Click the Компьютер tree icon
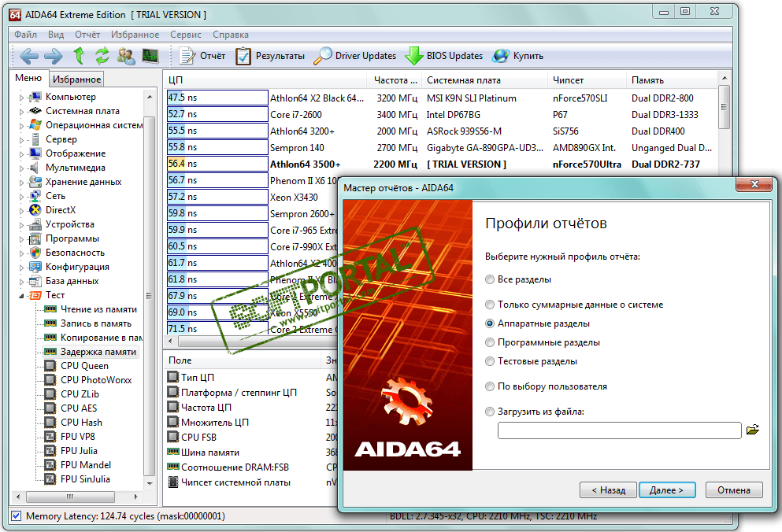Image resolution: width=782 pixels, height=532 pixels. coord(35,97)
